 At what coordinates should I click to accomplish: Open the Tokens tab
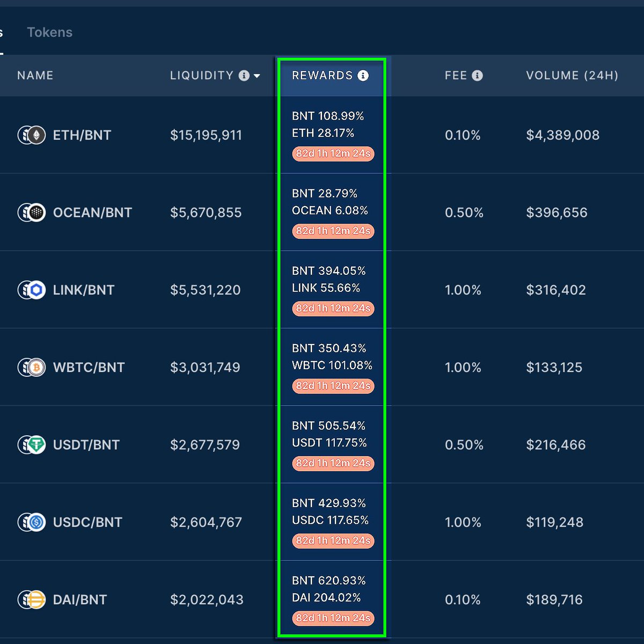coord(49,32)
